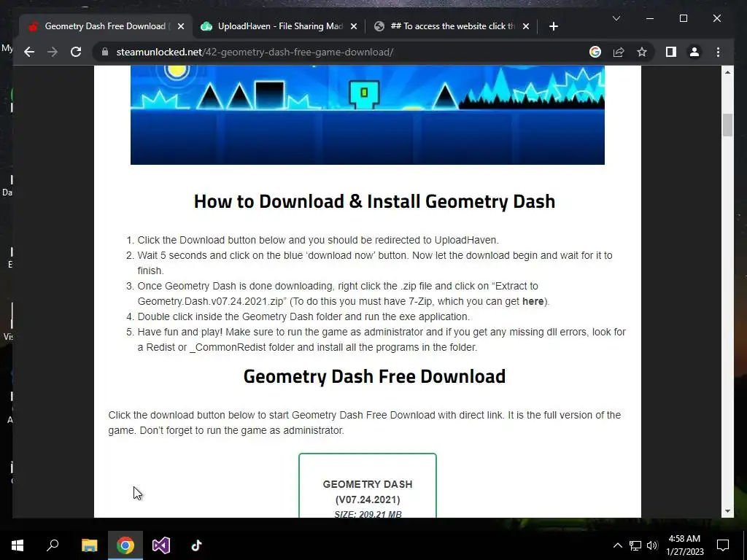Image resolution: width=747 pixels, height=560 pixels.
Task: Open Chrome three-dot menu
Action: [x=718, y=52]
